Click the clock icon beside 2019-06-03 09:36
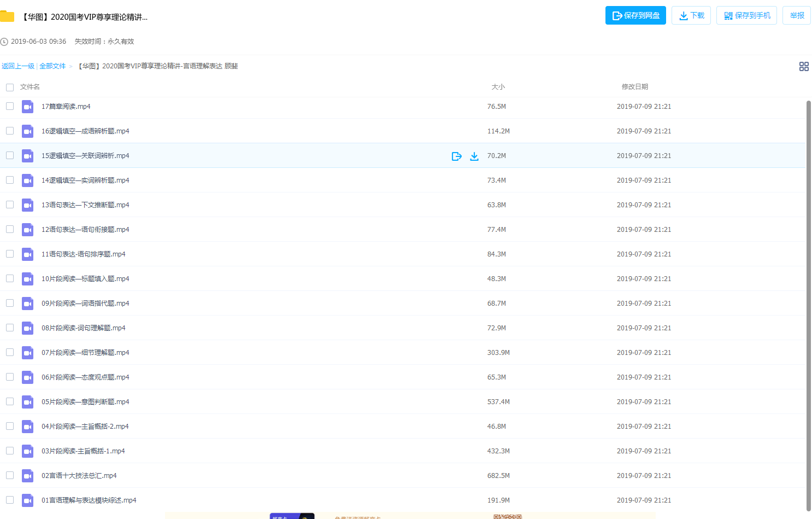The image size is (812, 519). click(4, 42)
